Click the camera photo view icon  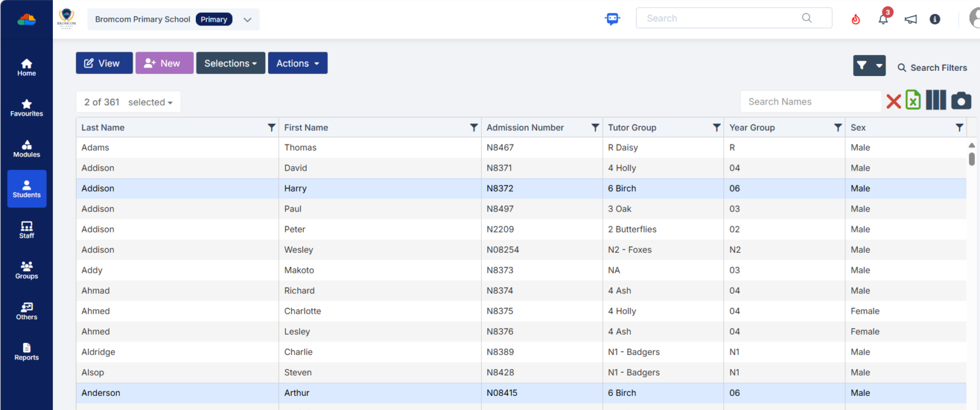(961, 101)
